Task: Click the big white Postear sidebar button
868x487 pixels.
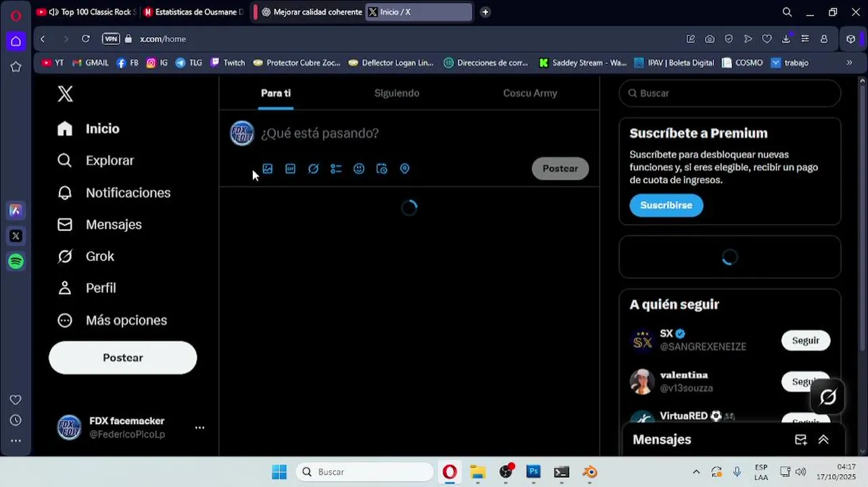Action: (123, 358)
